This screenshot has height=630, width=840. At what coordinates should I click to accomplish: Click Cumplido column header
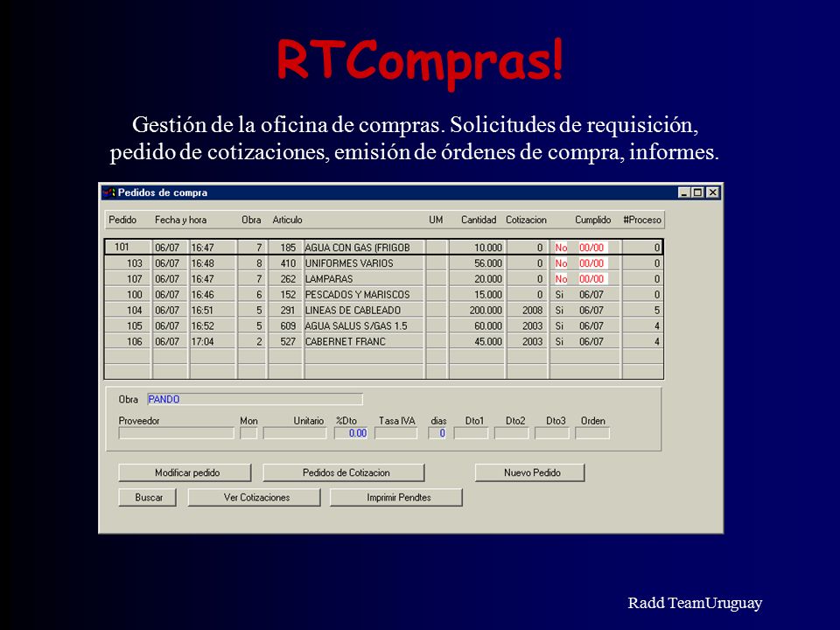pos(593,220)
